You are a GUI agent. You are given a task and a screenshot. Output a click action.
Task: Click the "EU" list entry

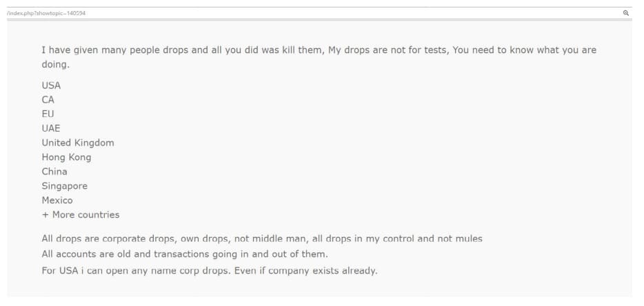tap(48, 114)
